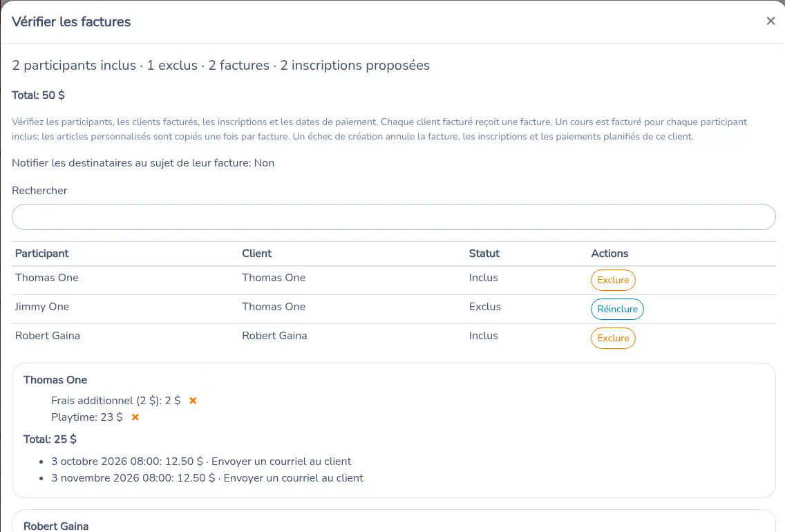785x532 pixels.
Task: Select the 3 octobre 2026 payment line
Action: pos(201,461)
